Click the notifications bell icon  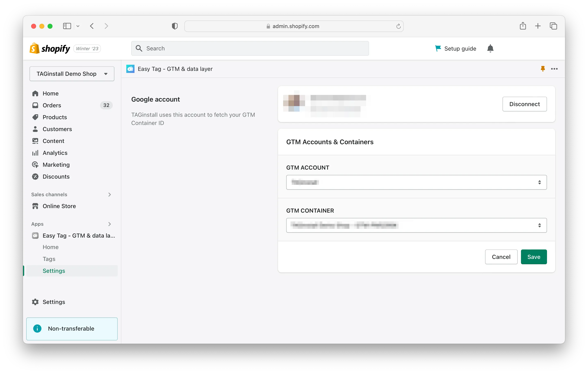point(490,48)
